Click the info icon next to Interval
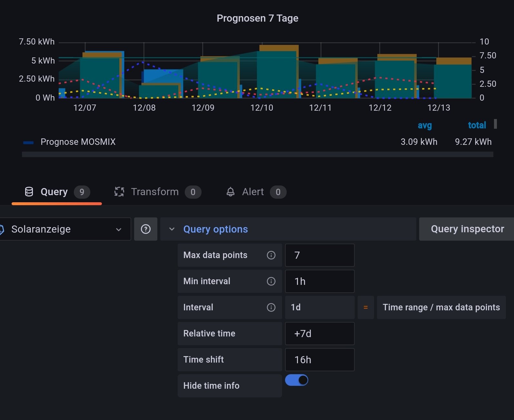This screenshot has width=514, height=420. (x=271, y=307)
